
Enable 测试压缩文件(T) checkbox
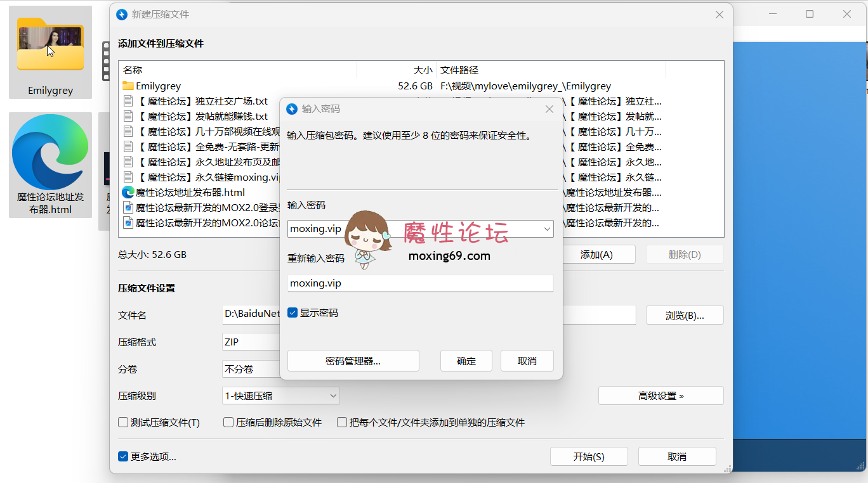[x=123, y=422]
